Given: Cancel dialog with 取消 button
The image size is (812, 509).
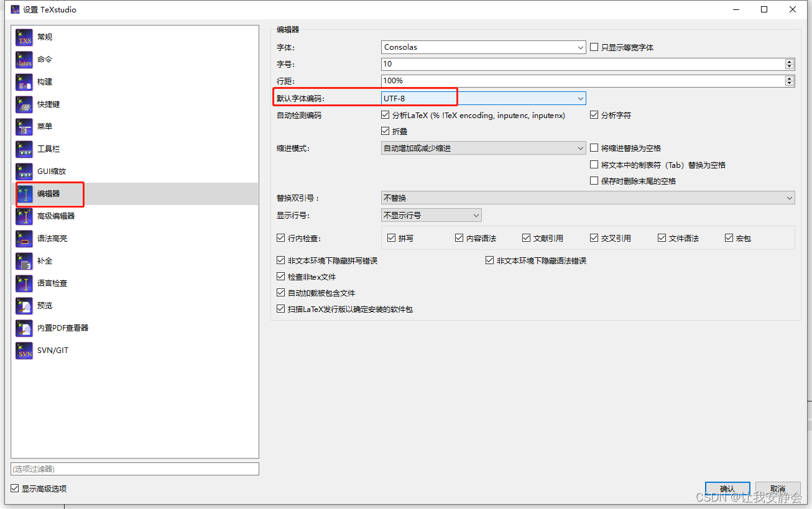Looking at the screenshot, I should [x=778, y=488].
